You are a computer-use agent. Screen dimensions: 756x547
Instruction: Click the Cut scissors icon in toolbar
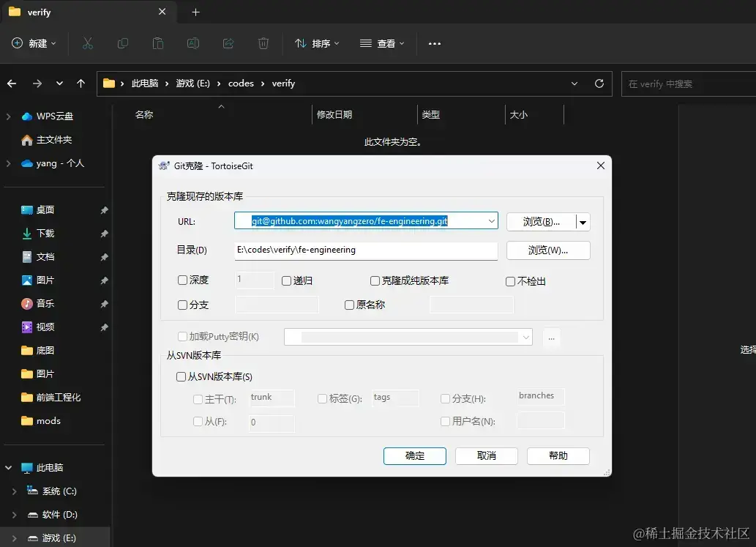88,43
